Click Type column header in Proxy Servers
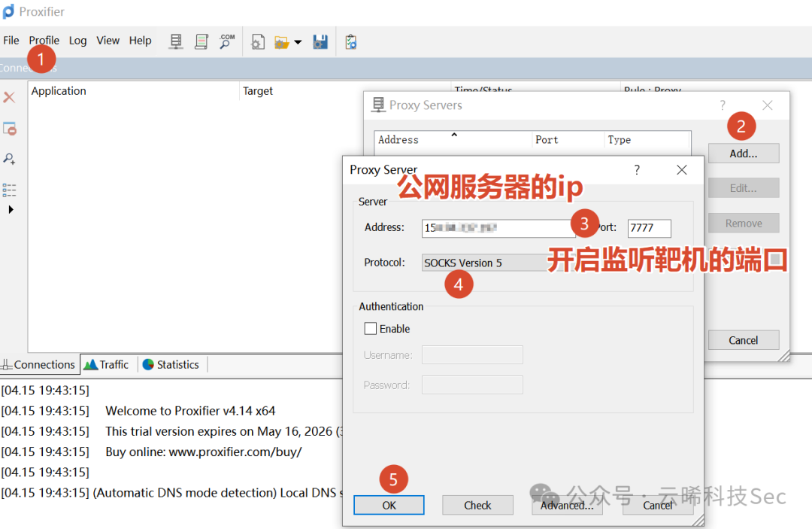 (x=647, y=140)
